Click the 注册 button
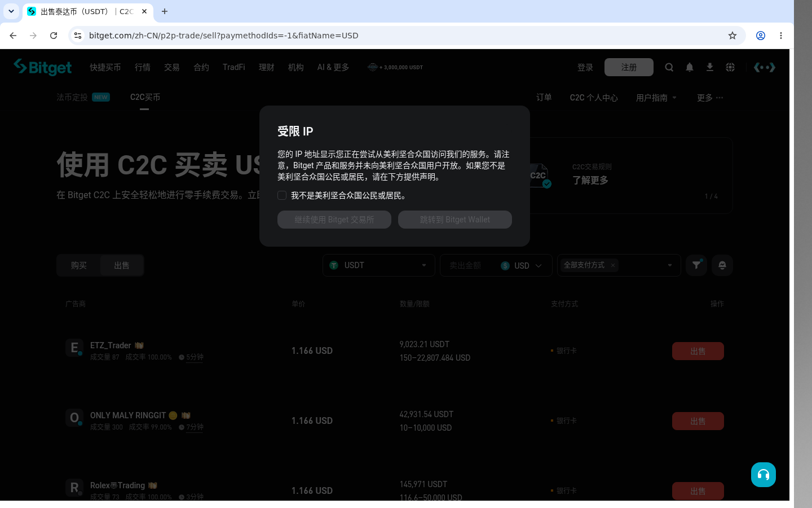Viewport: 812px width, 508px height. 629,67
